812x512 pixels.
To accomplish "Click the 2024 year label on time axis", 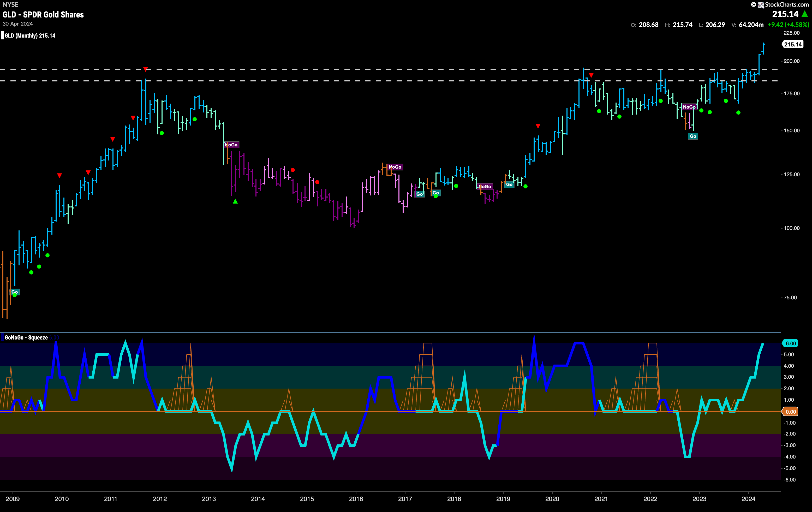I will tap(748, 499).
